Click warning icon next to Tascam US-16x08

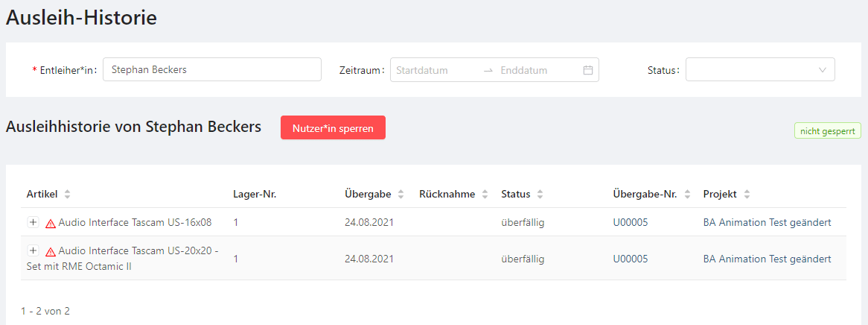click(51, 223)
